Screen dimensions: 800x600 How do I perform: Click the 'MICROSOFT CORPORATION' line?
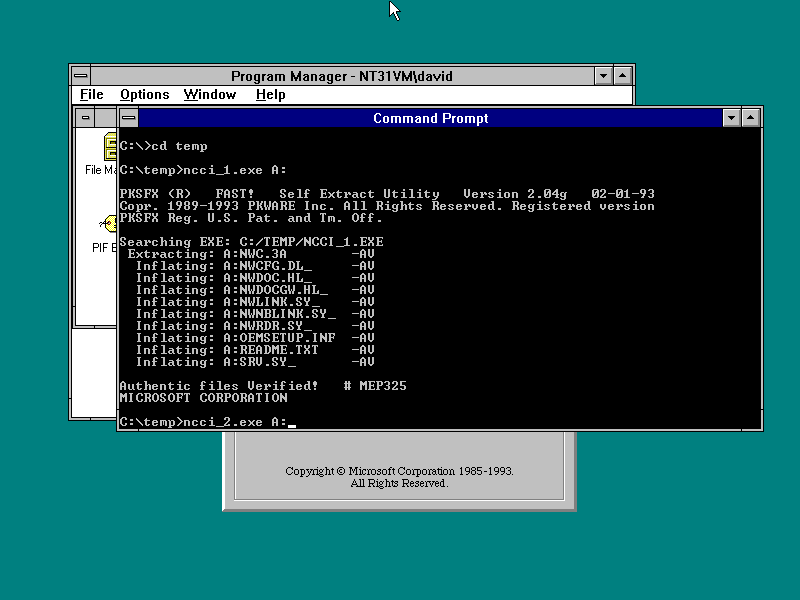pyautogui.click(x=203, y=398)
